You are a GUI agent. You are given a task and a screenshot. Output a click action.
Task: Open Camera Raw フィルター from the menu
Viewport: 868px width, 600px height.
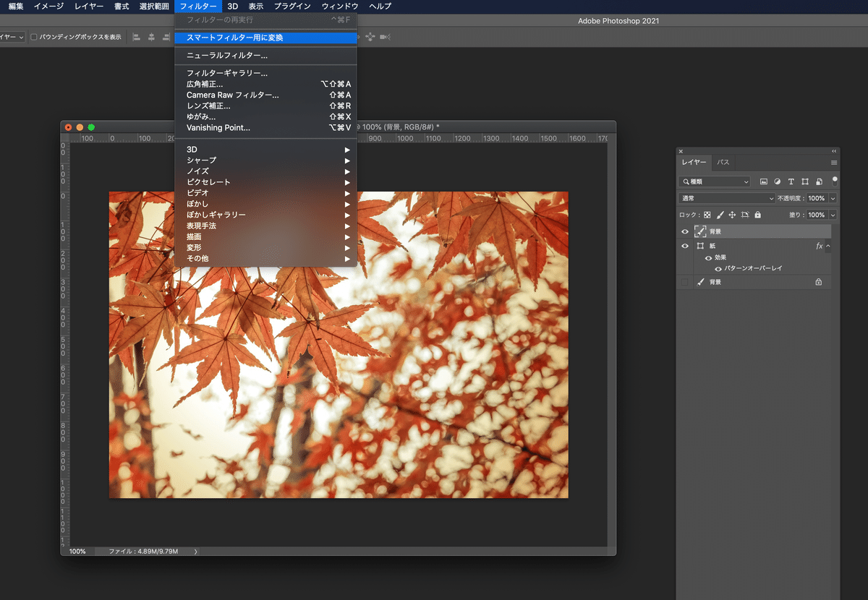(232, 95)
